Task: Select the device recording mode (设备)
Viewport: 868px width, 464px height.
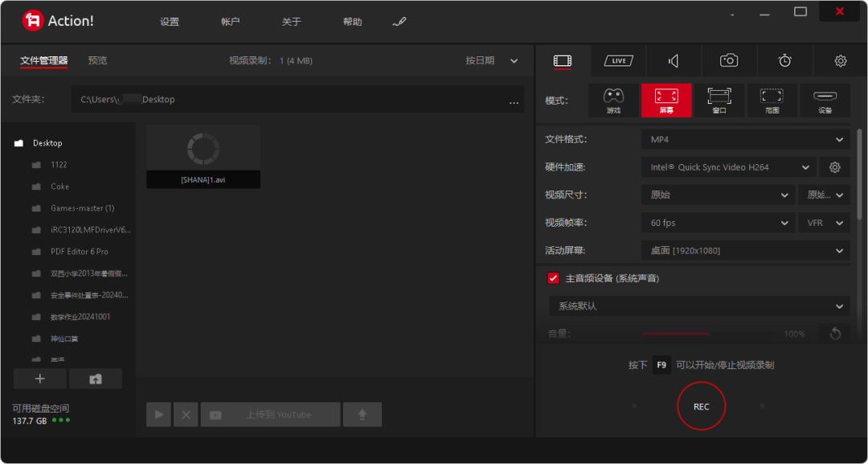Action: pos(825,101)
